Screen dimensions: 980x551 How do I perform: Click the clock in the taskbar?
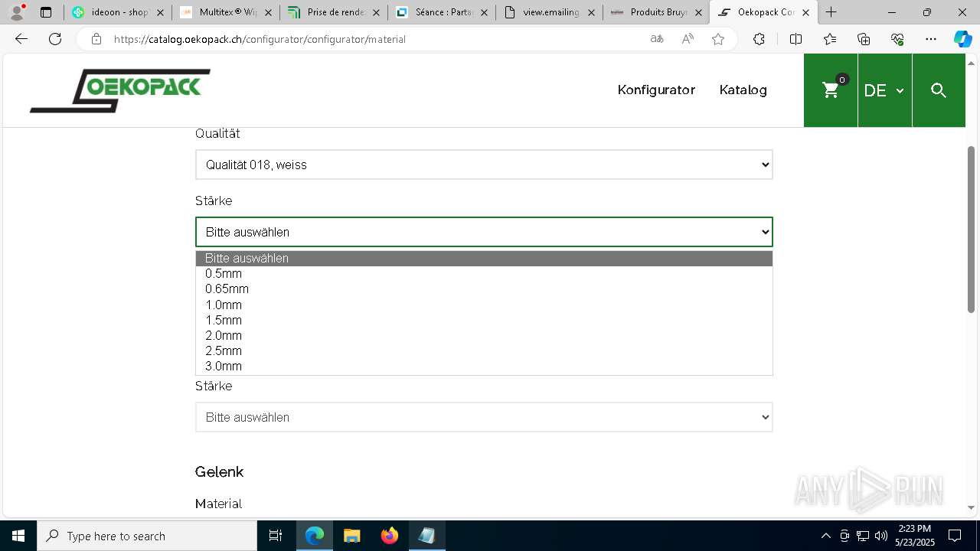click(x=915, y=536)
